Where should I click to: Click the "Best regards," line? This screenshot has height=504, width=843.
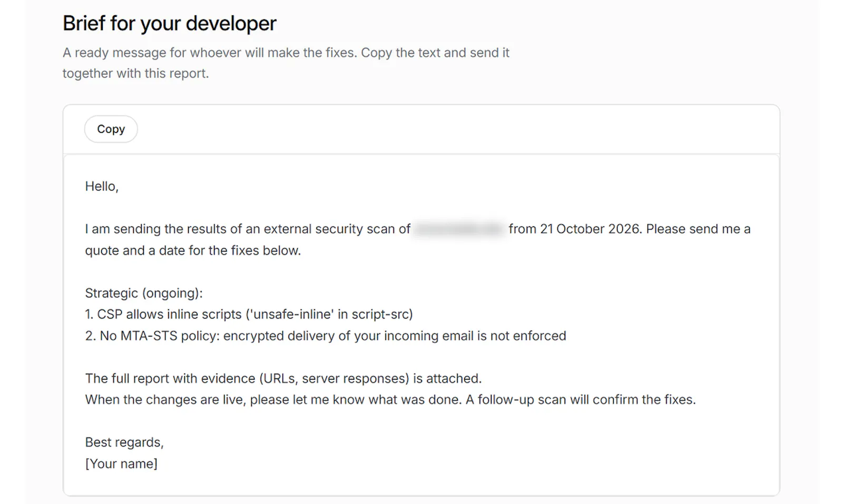[124, 442]
